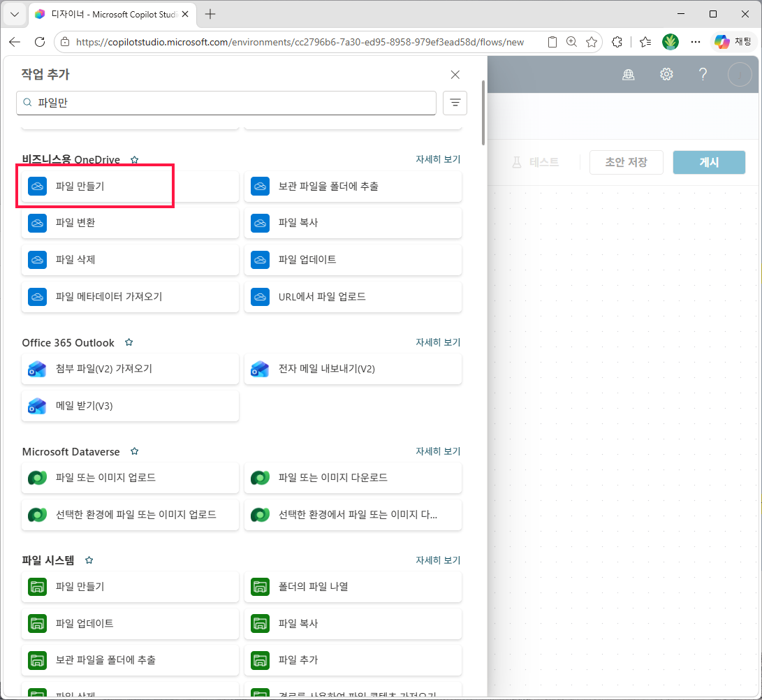Choose 선택한 환경에서 파일 또는 이미지 다운로드
762x700 pixels.
(x=353, y=515)
